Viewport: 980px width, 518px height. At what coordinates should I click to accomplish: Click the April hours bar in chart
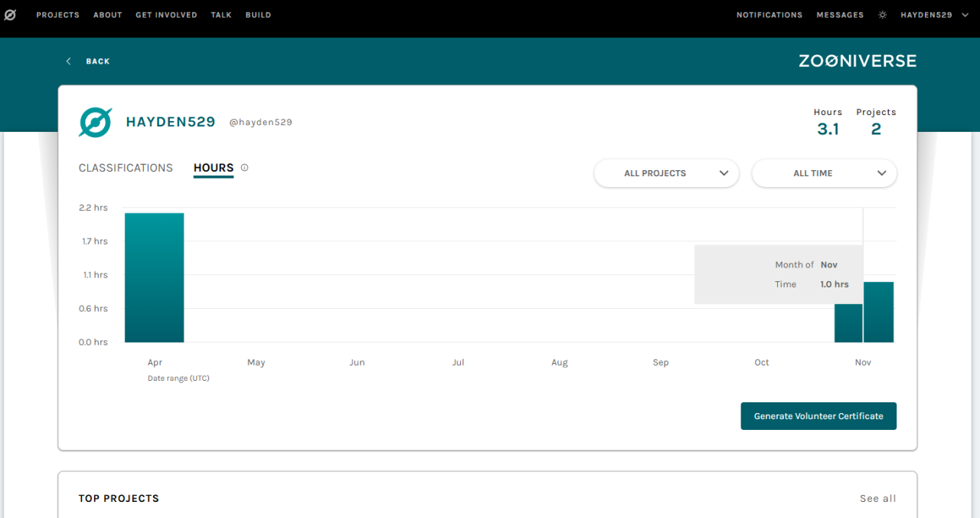point(155,277)
